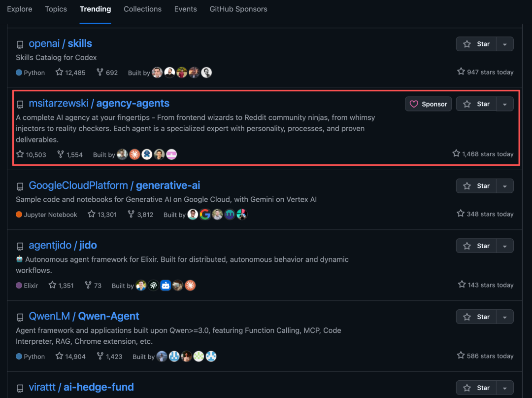Screen dimensions: 532x398
Task: Open first contributor avatar of Qwen-Agent
Action: [x=162, y=356]
